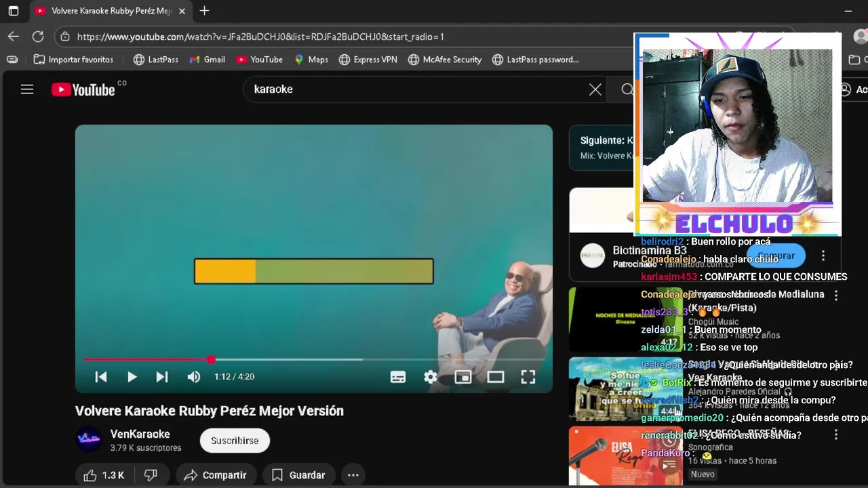Open the LastPass bookmark
The width and height of the screenshot is (868, 488).
(x=156, y=60)
